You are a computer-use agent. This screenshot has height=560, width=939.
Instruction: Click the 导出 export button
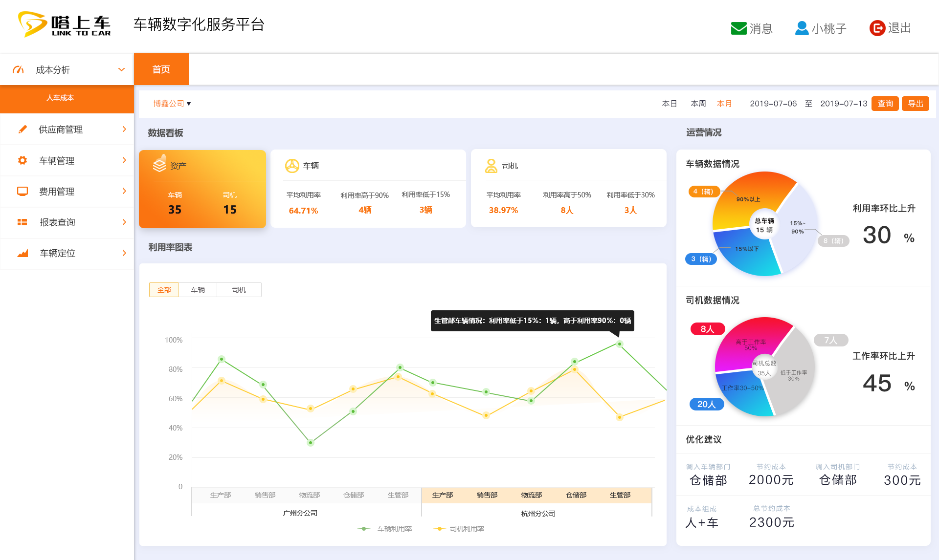tap(915, 103)
